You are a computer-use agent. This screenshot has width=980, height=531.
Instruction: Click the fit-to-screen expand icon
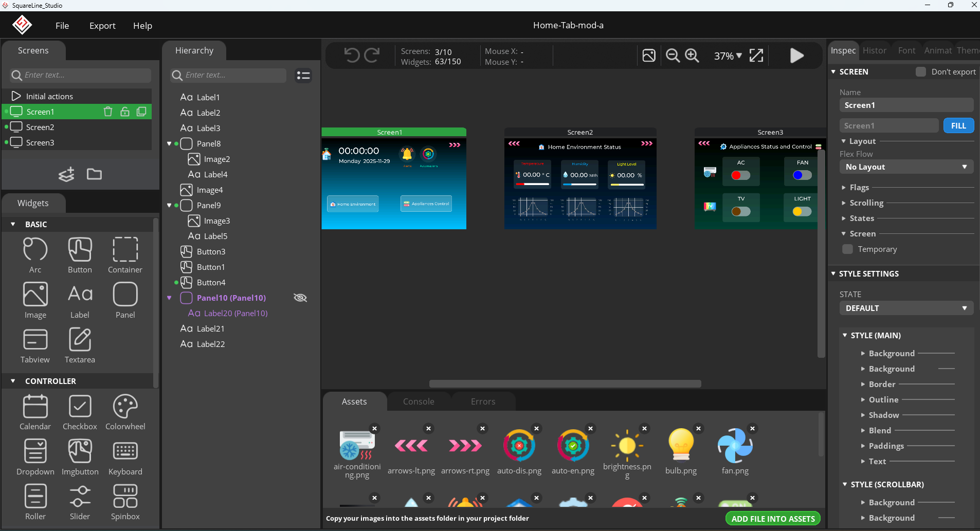tap(756, 56)
